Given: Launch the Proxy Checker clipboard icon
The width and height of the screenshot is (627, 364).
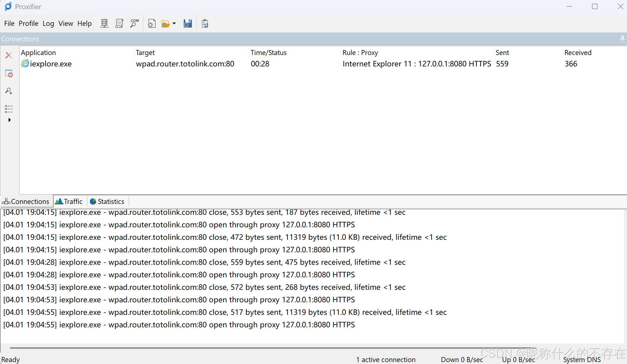Looking at the screenshot, I should click(205, 24).
